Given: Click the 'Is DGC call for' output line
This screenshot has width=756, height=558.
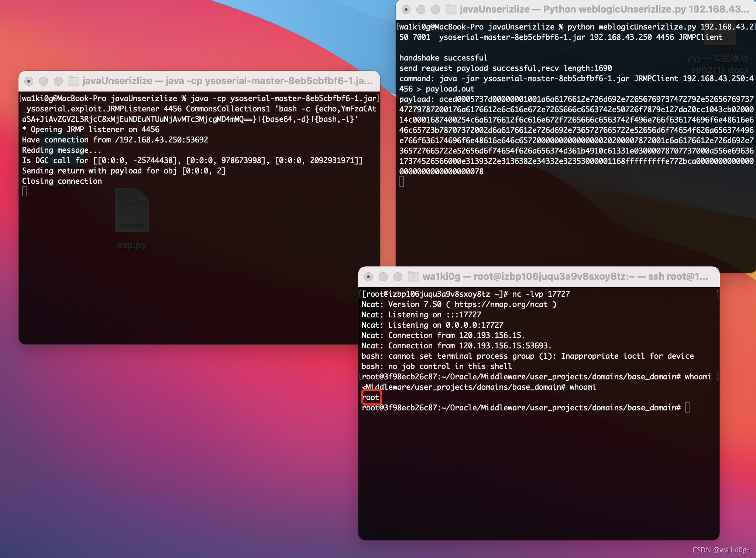Looking at the screenshot, I should [192, 161].
